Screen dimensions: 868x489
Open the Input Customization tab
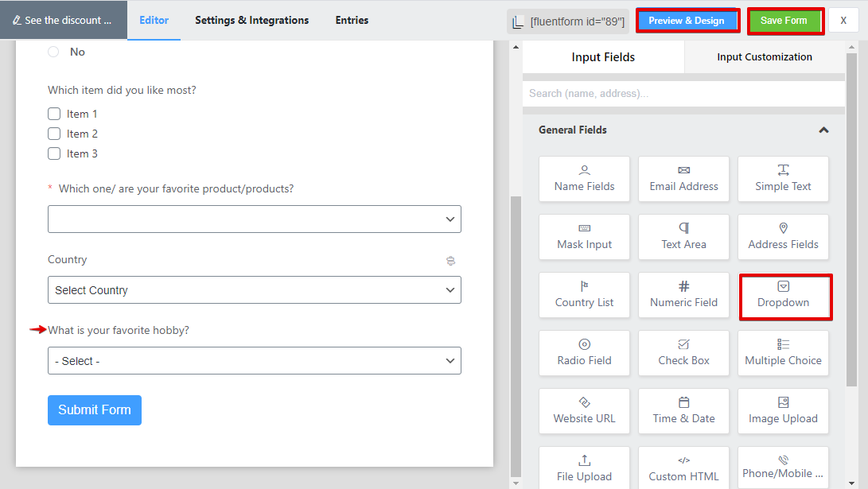coord(764,57)
